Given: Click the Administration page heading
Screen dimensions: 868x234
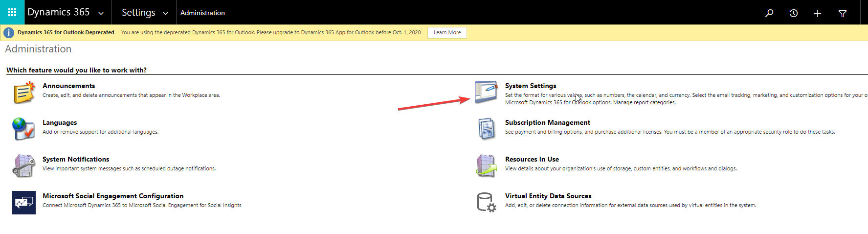Looking at the screenshot, I should [x=38, y=49].
